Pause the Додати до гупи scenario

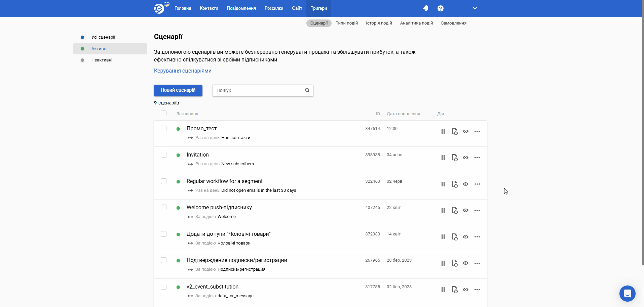coord(443,237)
